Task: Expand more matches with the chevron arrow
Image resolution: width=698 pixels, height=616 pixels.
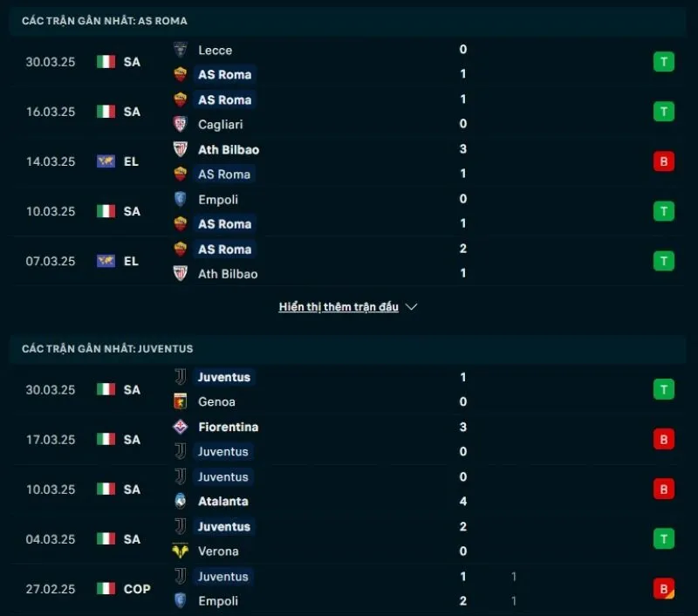Action: point(410,306)
